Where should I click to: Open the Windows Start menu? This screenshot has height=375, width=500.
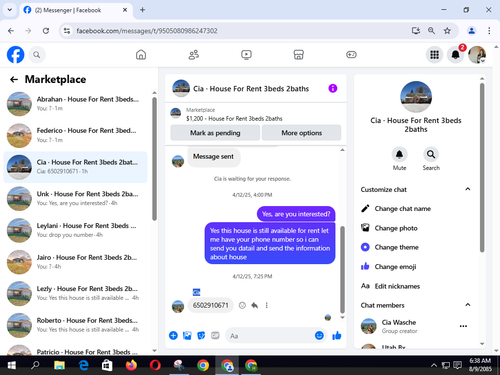(12, 366)
